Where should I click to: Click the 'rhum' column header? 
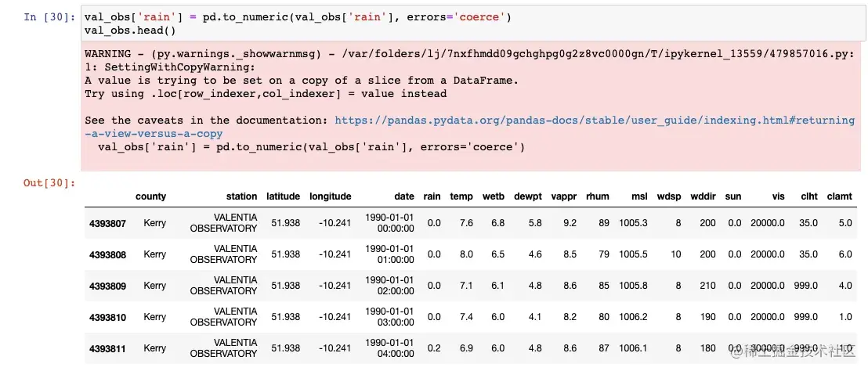click(x=598, y=196)
